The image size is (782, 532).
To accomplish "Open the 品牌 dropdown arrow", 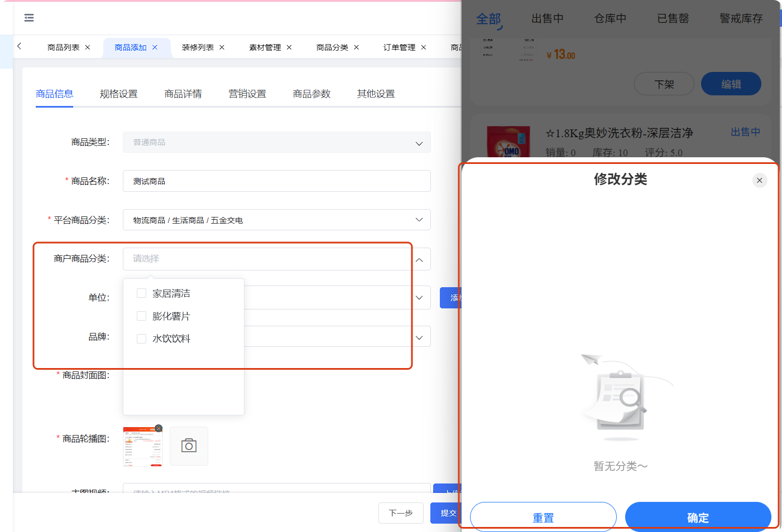I will pos(419,337).
